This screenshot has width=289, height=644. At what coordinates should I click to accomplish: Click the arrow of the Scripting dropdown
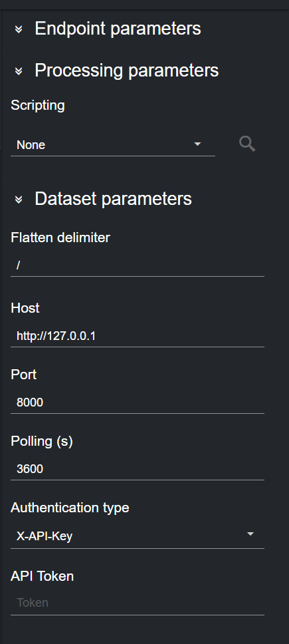point(197,144)
